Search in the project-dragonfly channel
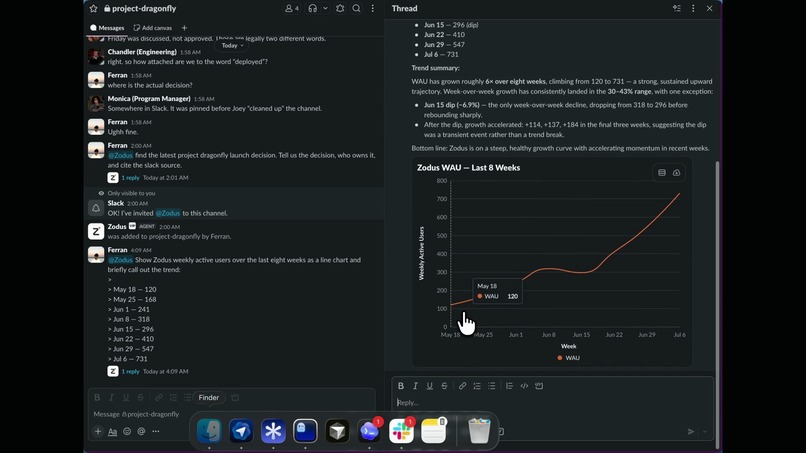 click(x=356, y=8)
